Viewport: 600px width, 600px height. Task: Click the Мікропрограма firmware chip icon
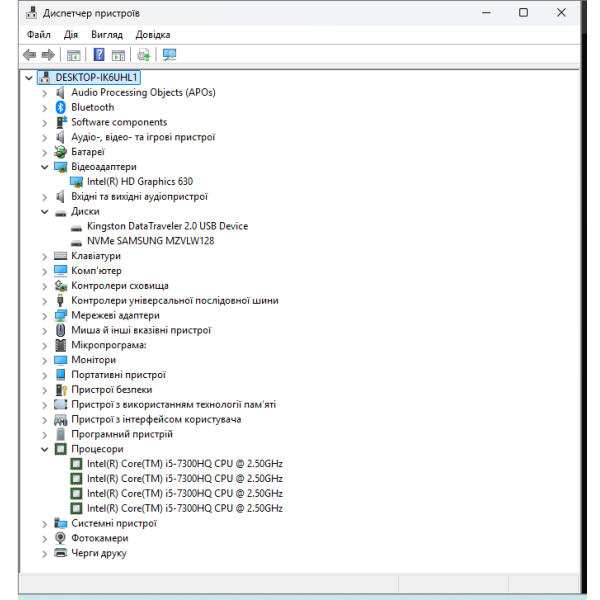click(60, 345)
